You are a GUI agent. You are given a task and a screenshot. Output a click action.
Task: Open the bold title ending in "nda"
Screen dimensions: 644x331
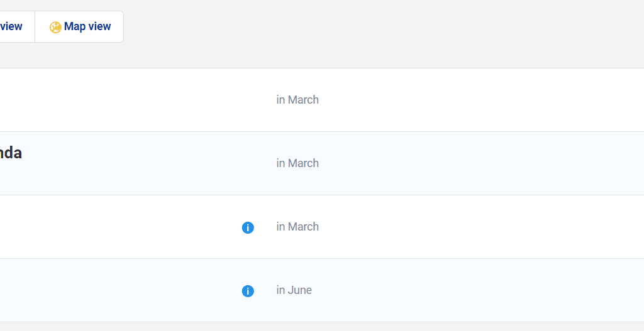(x=11, y=153)
